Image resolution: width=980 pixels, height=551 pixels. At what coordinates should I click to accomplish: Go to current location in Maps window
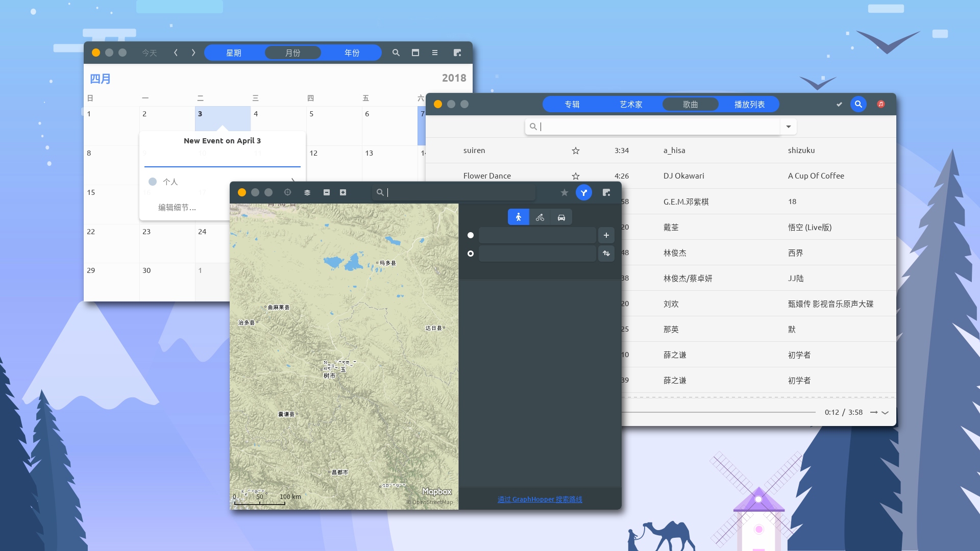287,192
